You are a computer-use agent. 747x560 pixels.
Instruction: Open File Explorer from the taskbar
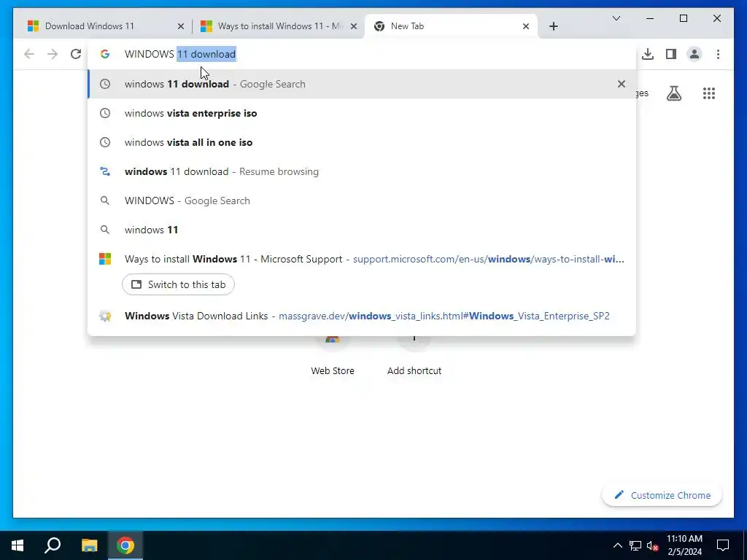click(x=89, y=545)
